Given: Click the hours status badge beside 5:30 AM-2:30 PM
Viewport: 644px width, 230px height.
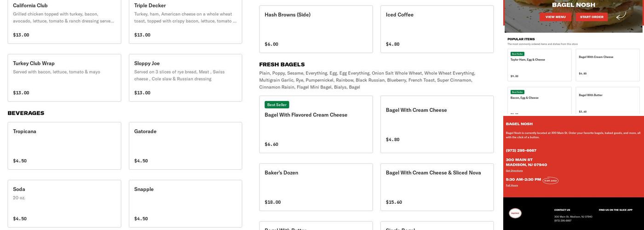Looking at the screenshot, I should tap(550, 181).
